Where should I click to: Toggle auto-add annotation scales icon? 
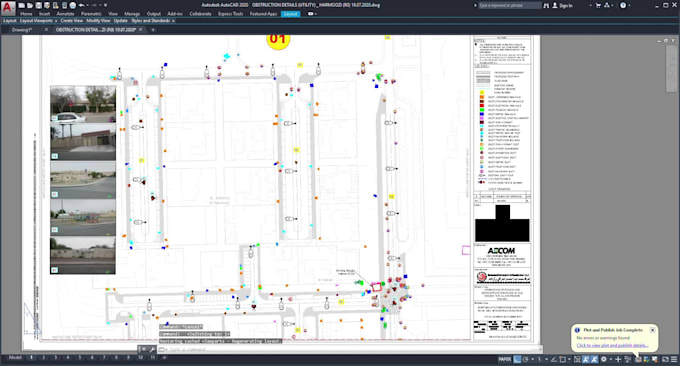point(594,359)
